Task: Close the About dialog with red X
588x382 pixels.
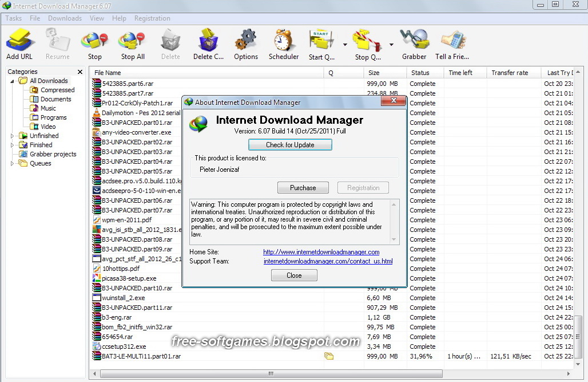Action: [x=394, y=100]
